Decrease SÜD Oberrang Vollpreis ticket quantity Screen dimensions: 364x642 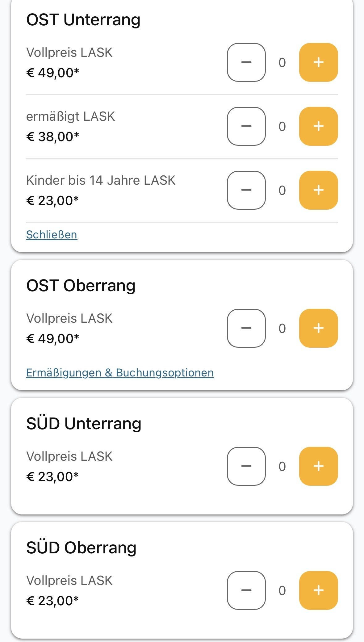[246, 590]
